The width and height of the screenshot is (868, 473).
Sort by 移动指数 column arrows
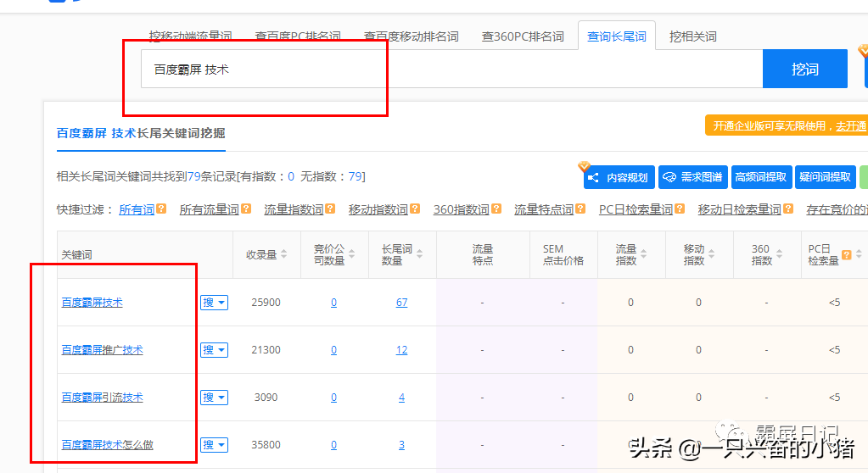click(x=711, y=254)
